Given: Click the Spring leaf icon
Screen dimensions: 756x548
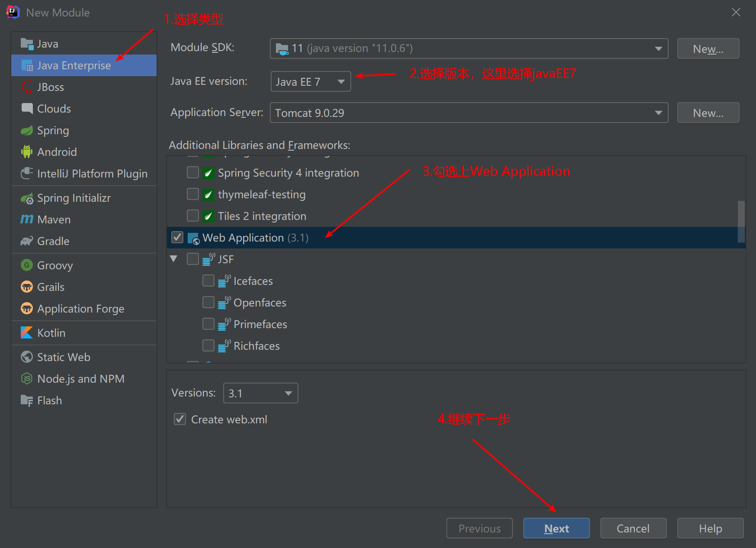Looking at the screenshot, I should 27,130.
